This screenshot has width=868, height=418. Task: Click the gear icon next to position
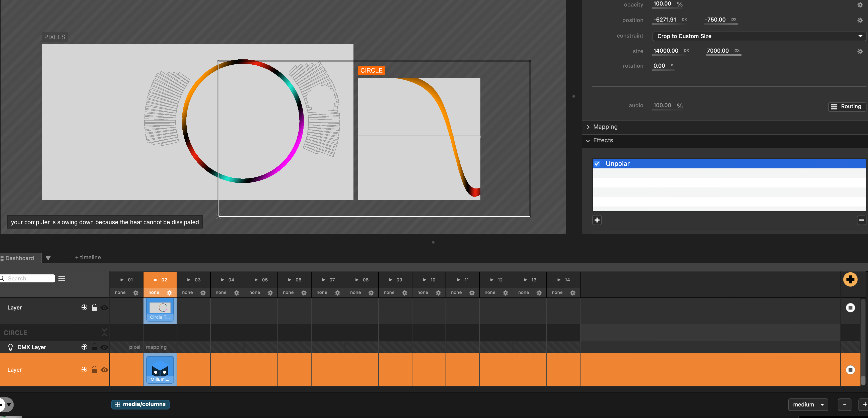coord(860,20)
